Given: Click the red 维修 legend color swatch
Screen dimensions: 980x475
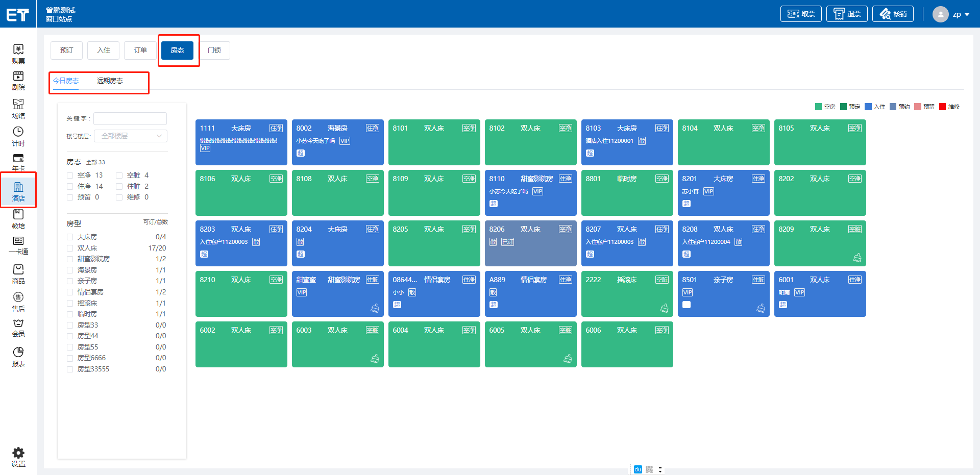Looking at the screenshot, I should pyautogui.click(x=943, y=107).
